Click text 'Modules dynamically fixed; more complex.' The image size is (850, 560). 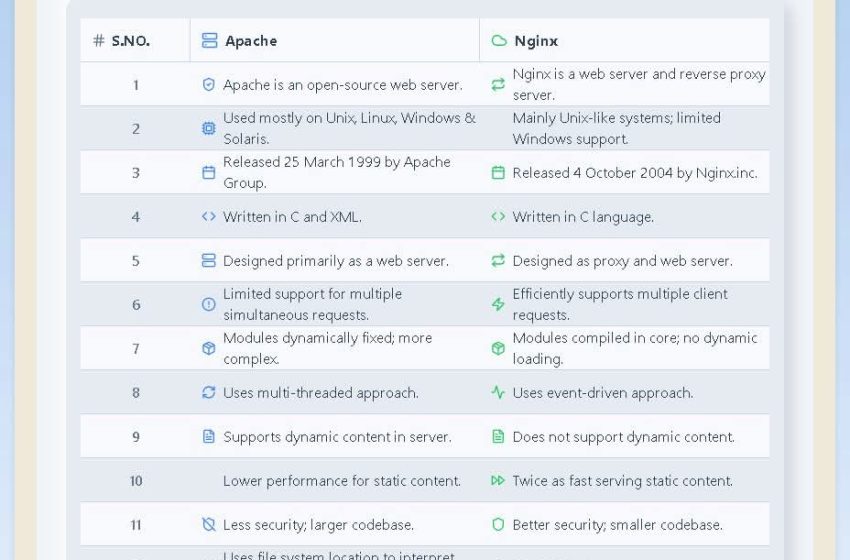coord(328,349)
